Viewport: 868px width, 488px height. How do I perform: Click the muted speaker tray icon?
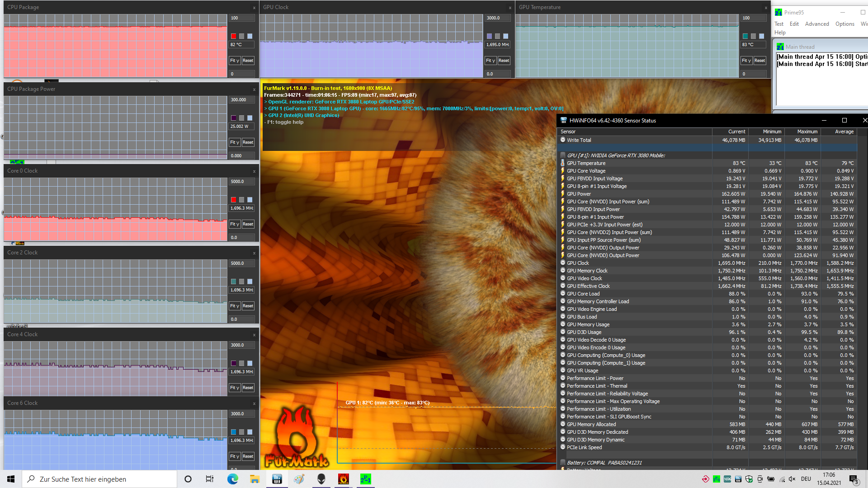(x=792, y=479)
